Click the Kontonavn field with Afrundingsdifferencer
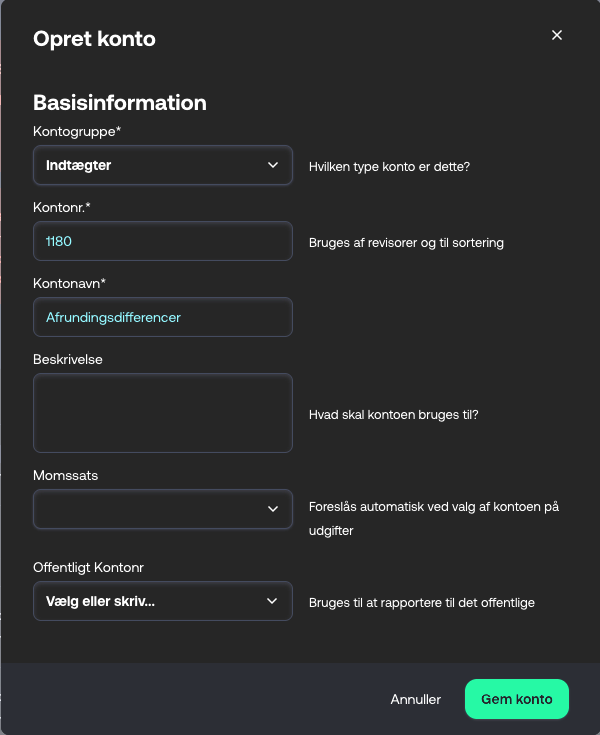Viewport: 600px width, 735px height. point(163,317)
